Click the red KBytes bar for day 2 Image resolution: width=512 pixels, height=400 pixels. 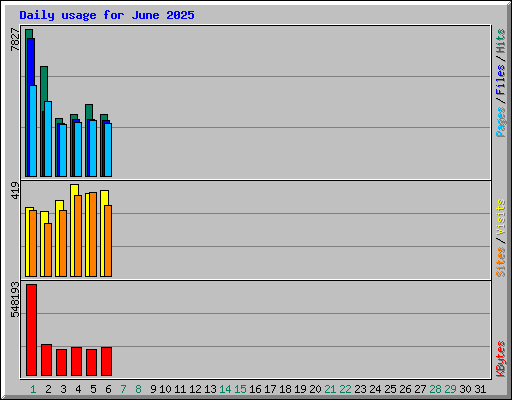[47, 360]
